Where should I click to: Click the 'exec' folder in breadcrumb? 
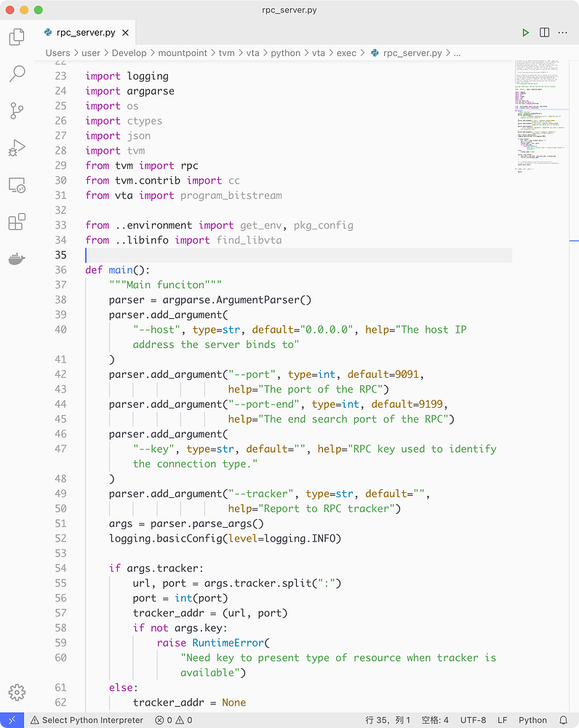(x=346, y=53)
